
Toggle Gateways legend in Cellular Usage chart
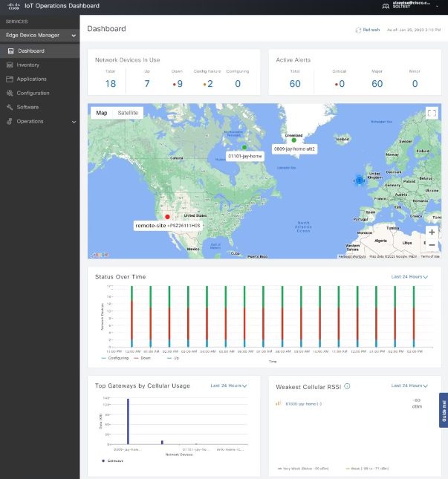click(x=112, y=460)
